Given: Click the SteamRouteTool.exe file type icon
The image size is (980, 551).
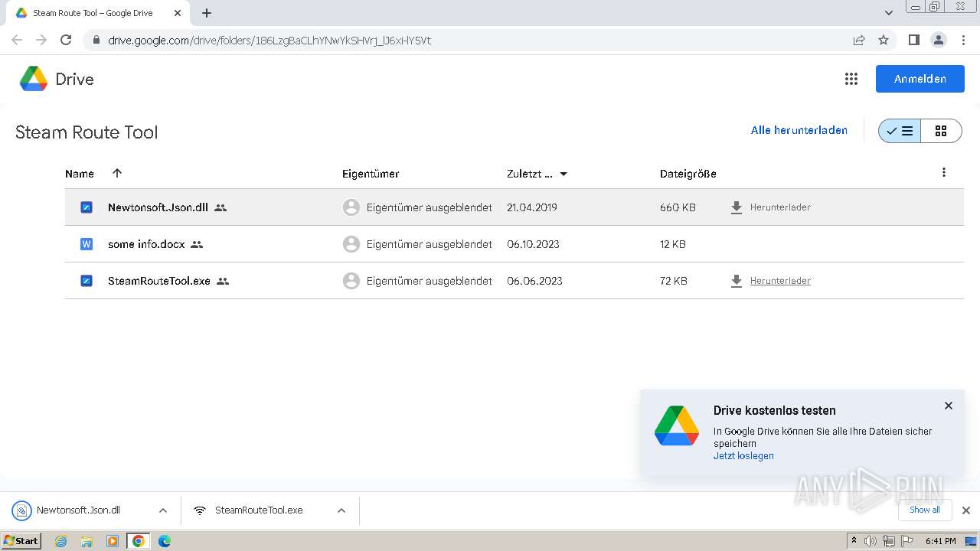Looking at the screenshot, I should point(87,281).
